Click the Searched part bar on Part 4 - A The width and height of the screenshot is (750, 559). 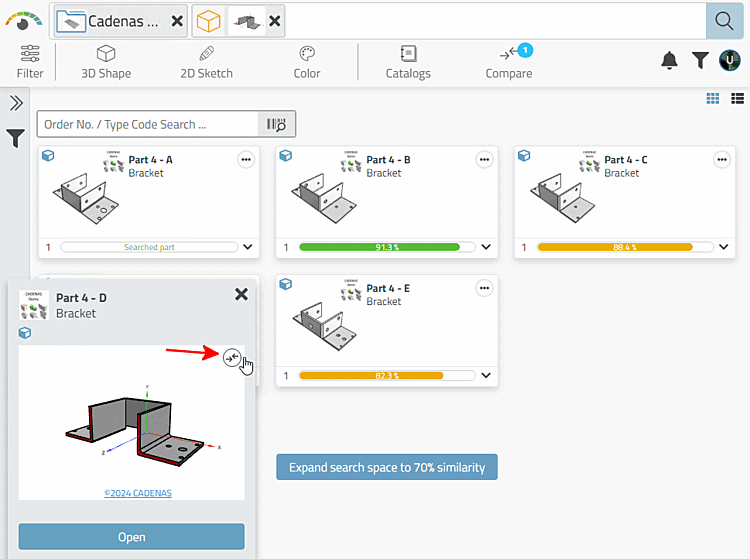point(149,247)
